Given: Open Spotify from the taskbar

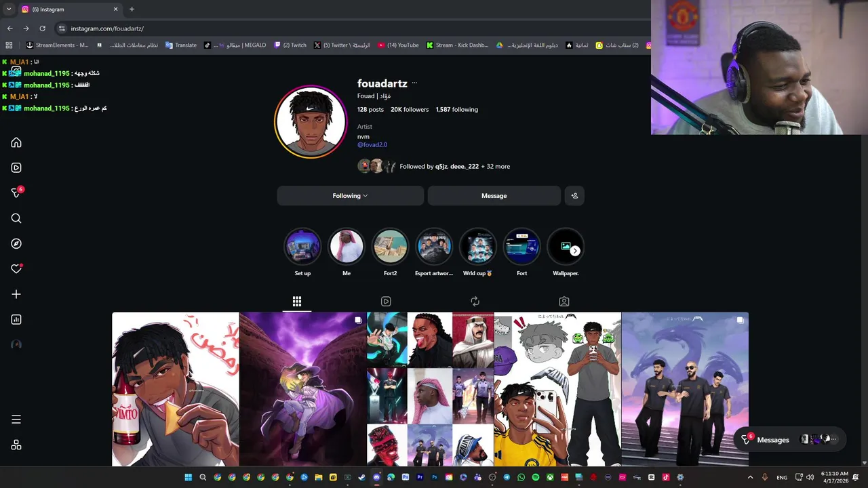Looking at the screenshot, I should pos(536,477).
